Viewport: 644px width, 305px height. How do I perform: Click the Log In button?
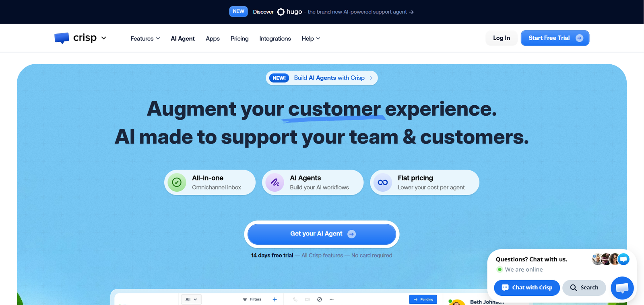coord(502,38)
